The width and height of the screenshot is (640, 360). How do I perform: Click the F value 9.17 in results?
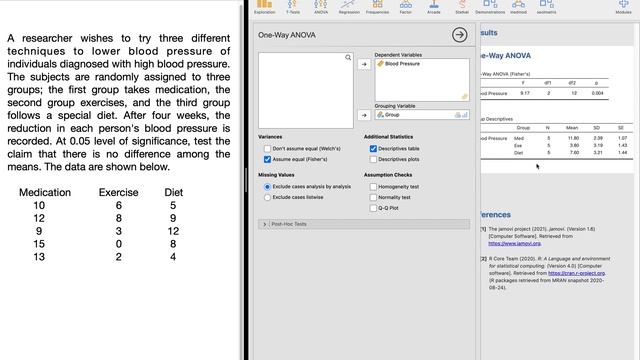pos(524,93)
